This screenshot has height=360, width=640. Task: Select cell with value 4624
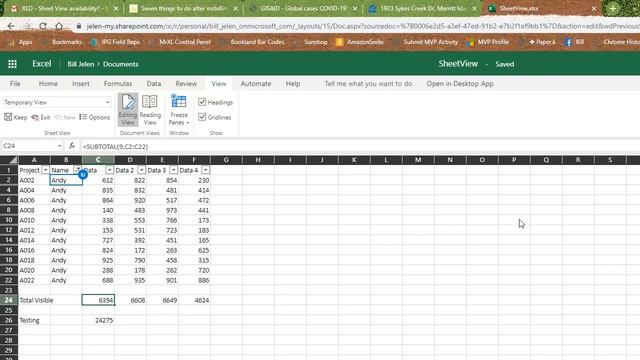194,300
